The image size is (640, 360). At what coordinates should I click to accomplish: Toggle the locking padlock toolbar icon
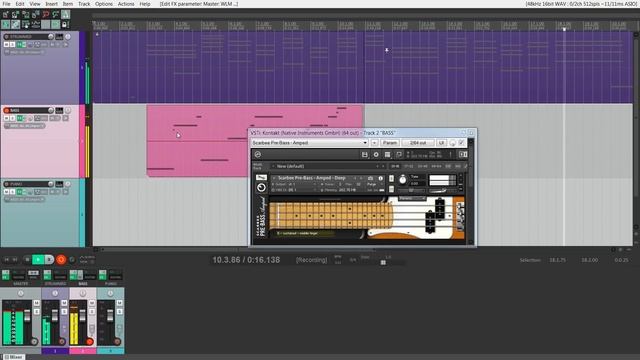click(x=65, y=24)
